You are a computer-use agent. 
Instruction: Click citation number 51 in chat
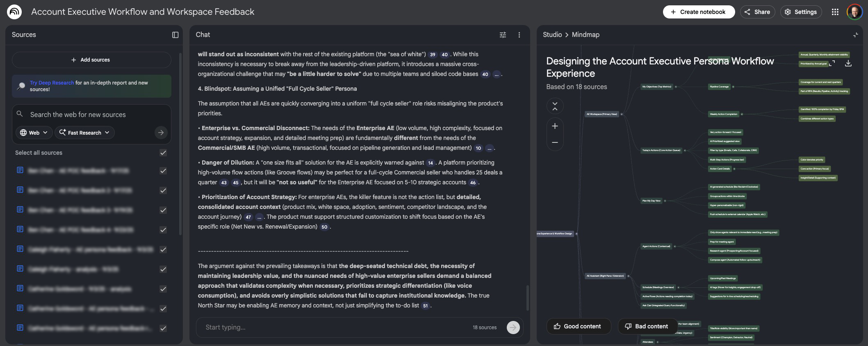[x=425, y=306]
